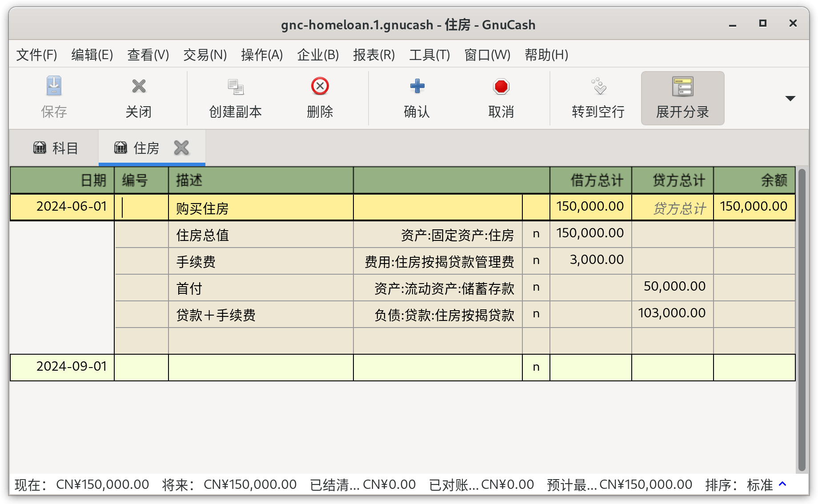Toggle reconcile flag n on 贷款+手续费 row

click(x=536, y=314)
